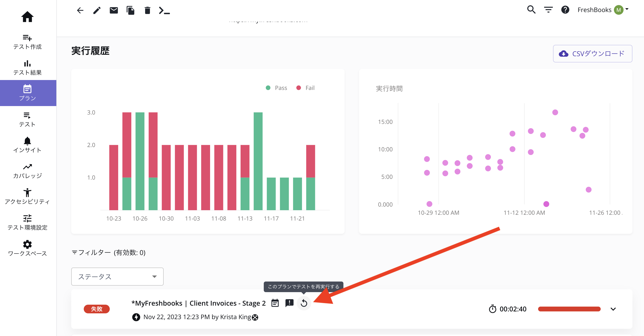Open the command line terminal icon
Image resolution: width=644 pixels, height=336 pixels.
[x=164, y=10]
